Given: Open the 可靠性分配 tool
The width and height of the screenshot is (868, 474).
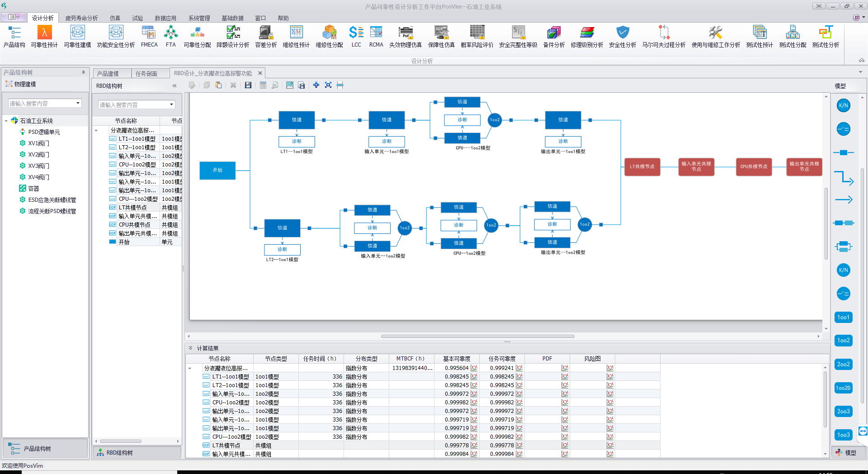Looking at the screenshot, I should (x=197, y=37).
